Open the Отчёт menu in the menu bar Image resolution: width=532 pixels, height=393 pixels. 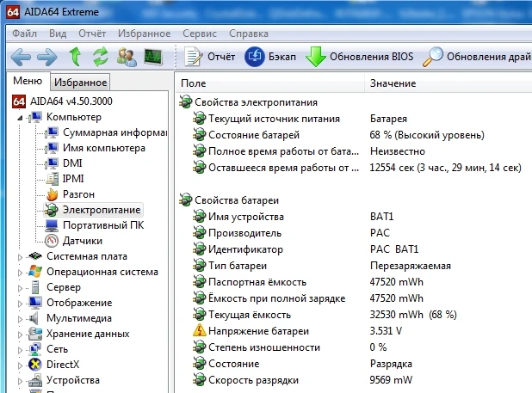pyautogui.click(x=92, y=34)
